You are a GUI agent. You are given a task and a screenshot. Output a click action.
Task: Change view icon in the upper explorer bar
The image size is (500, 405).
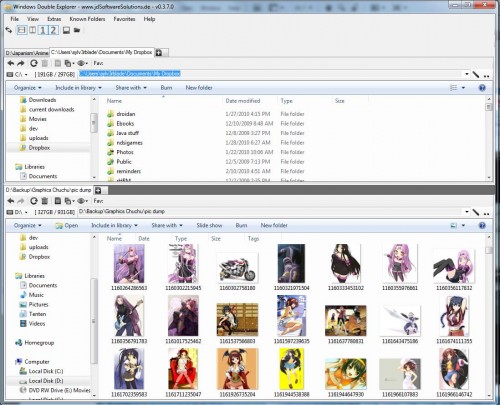coord(454,88)
